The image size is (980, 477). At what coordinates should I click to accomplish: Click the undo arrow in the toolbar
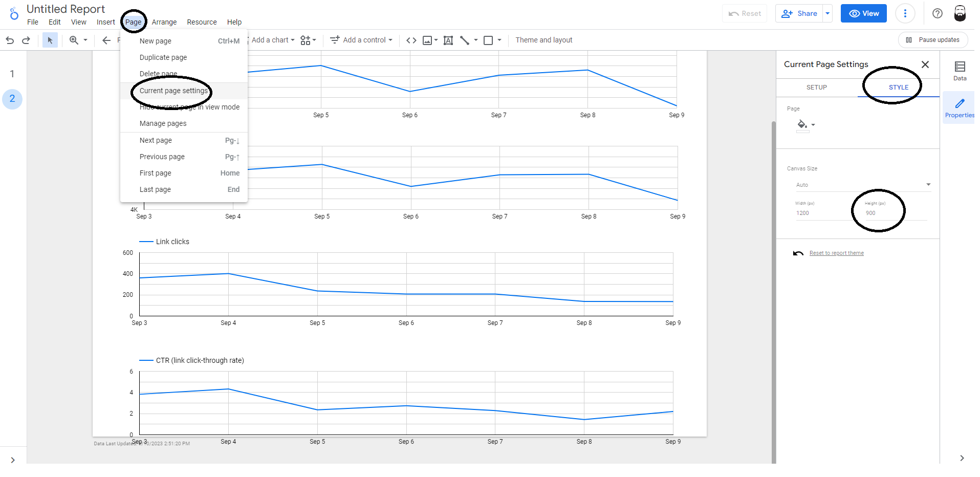[x=10, y=40]
